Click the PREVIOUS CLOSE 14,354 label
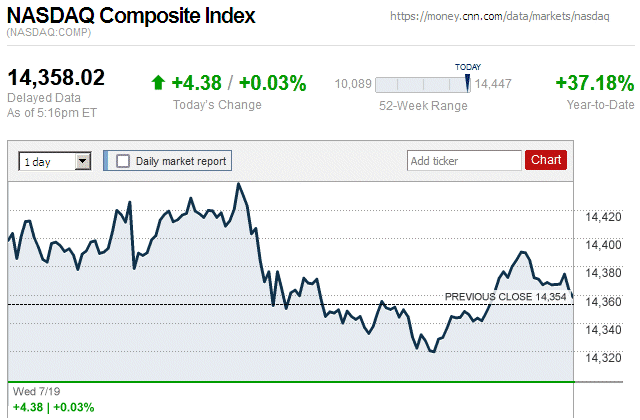This screenshot has width=640, height=420. click(505, 297)
